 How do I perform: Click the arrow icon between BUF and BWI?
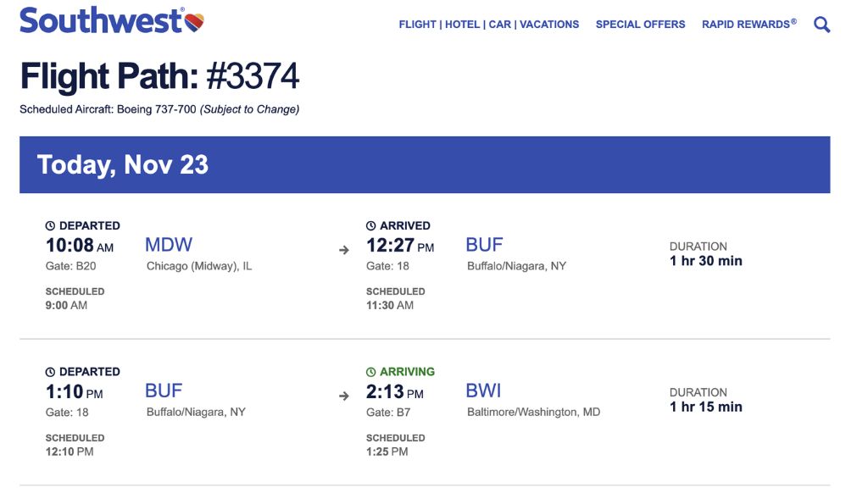[x=343, y=395]
